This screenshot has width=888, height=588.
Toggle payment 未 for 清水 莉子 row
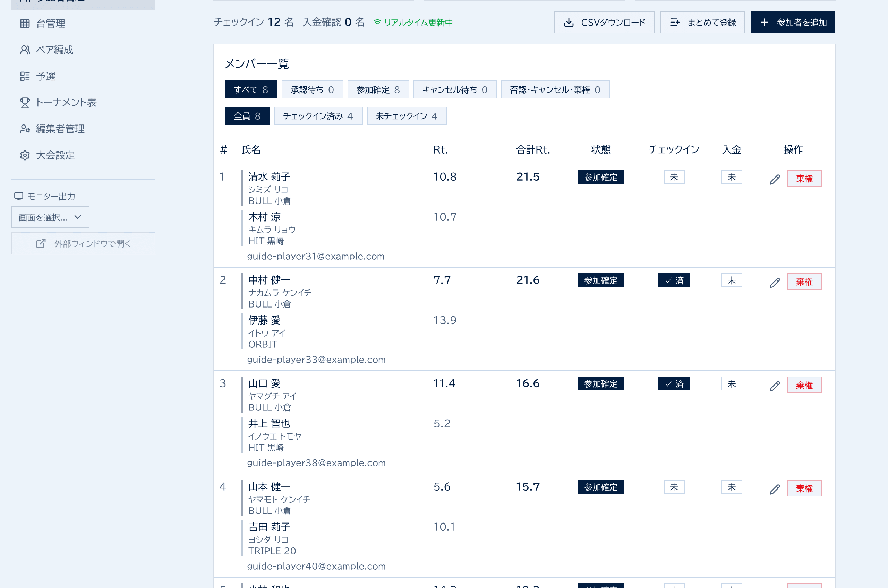tap(732, 177)
